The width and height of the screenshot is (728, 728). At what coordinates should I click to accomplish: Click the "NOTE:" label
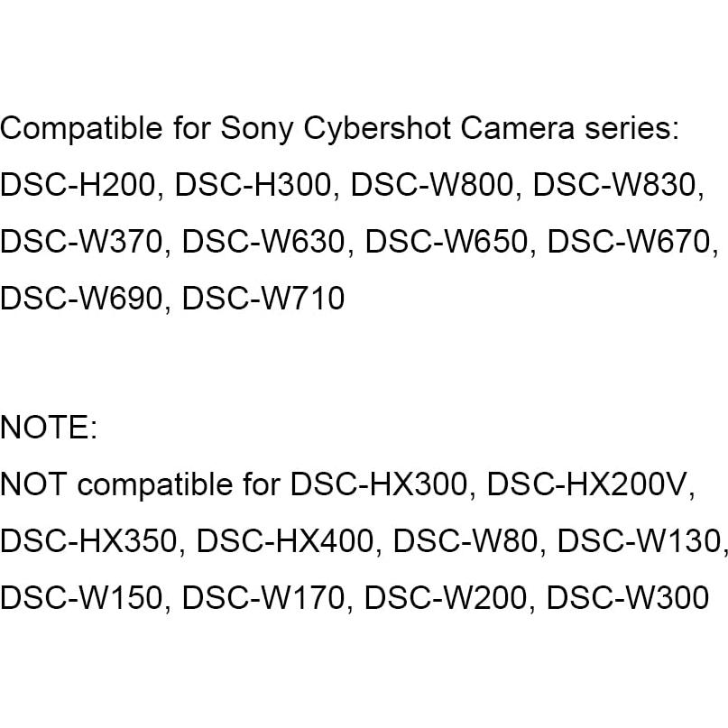(x=49, y=428)
